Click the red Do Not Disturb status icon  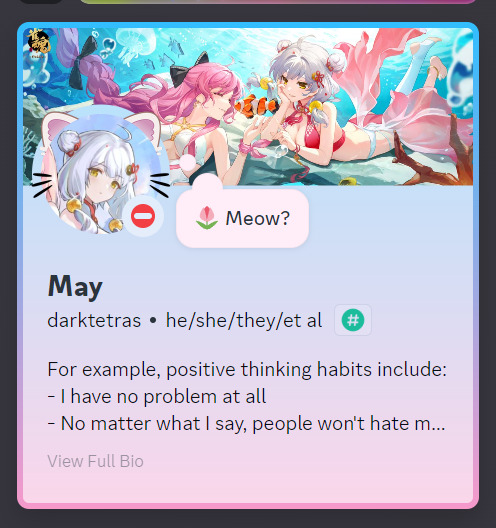[x=143, y=216]
